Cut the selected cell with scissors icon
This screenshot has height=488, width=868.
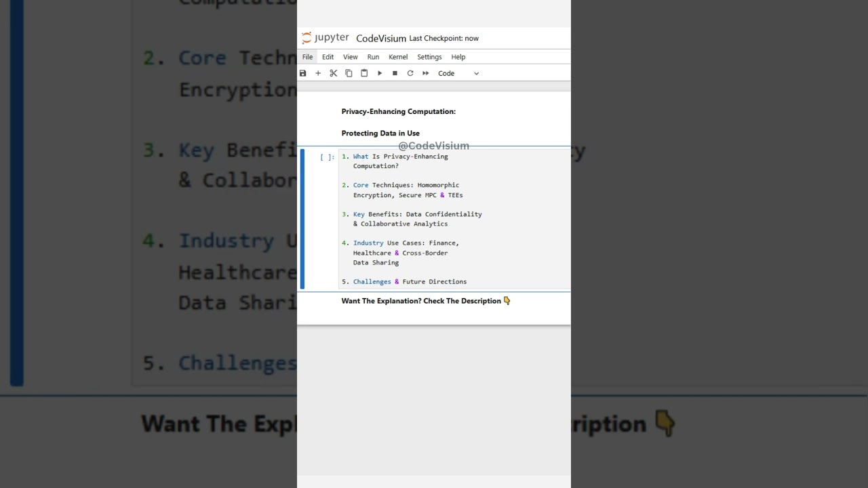tap(333, 73)
